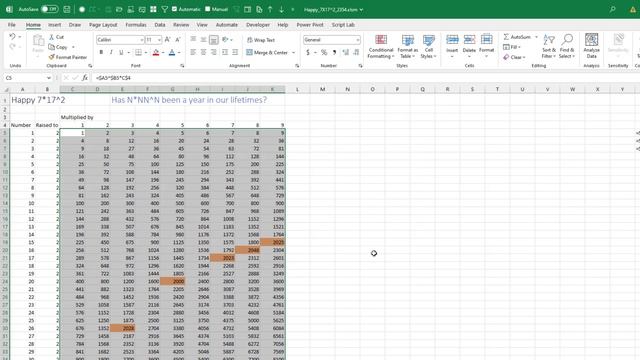Click the Insert cells icon

point(452,46)
